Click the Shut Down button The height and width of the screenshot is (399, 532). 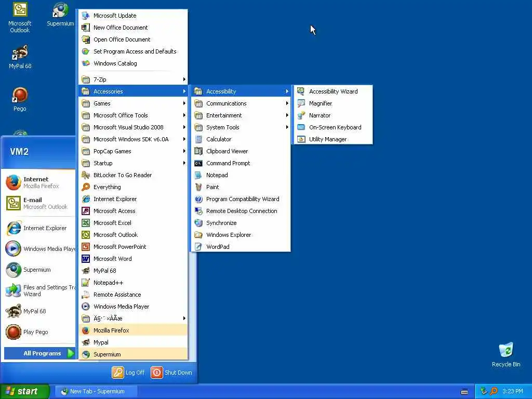[x=171, y=373]
